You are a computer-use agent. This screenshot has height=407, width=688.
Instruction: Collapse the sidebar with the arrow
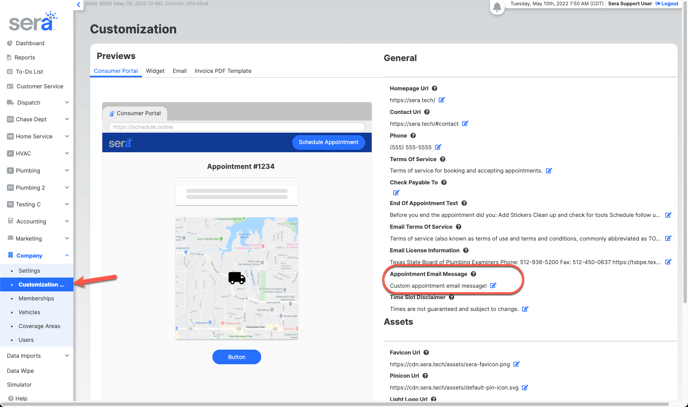click(79, 5)
